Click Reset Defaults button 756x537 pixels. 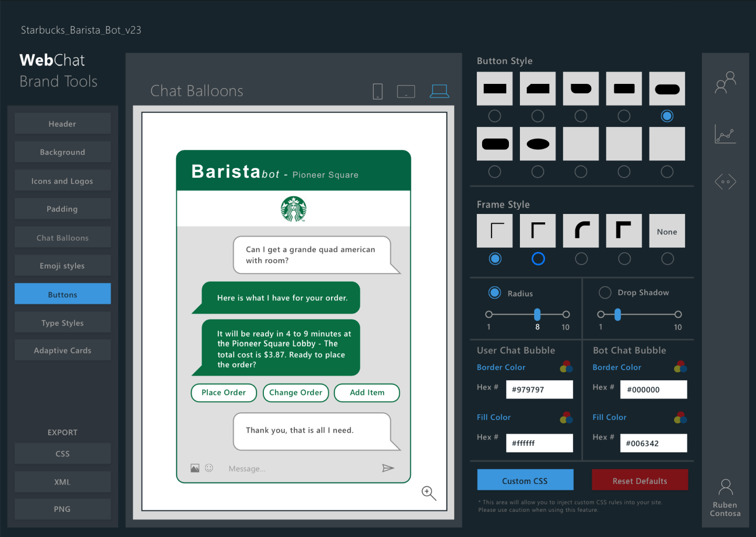pos(640,480)
